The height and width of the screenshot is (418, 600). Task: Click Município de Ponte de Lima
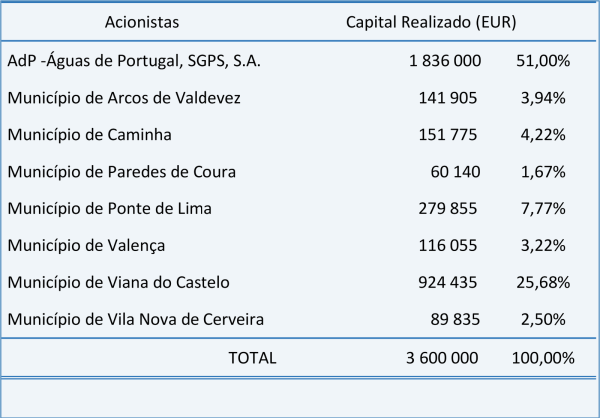110,209
